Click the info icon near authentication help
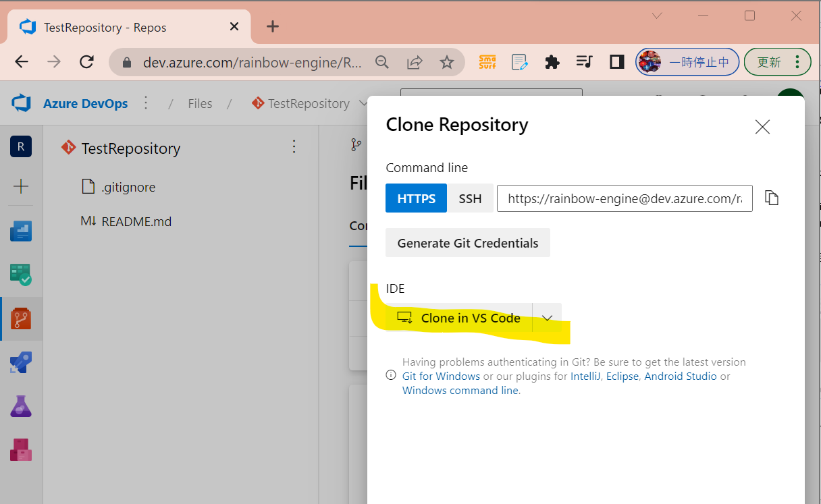 [391, 375]
